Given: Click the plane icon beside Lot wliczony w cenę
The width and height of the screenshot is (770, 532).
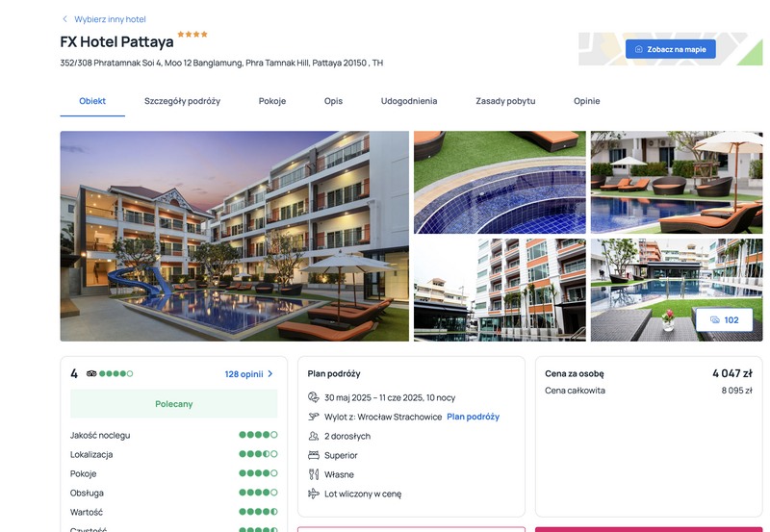Looking at the screenshot, I should [314, 494].
